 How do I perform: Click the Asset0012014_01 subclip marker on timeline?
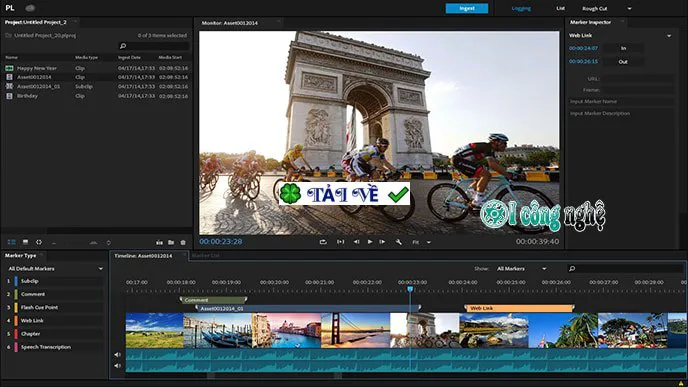[308, 308]
